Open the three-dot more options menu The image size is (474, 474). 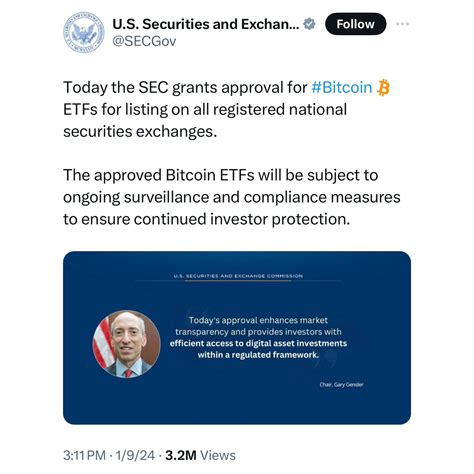402,24
